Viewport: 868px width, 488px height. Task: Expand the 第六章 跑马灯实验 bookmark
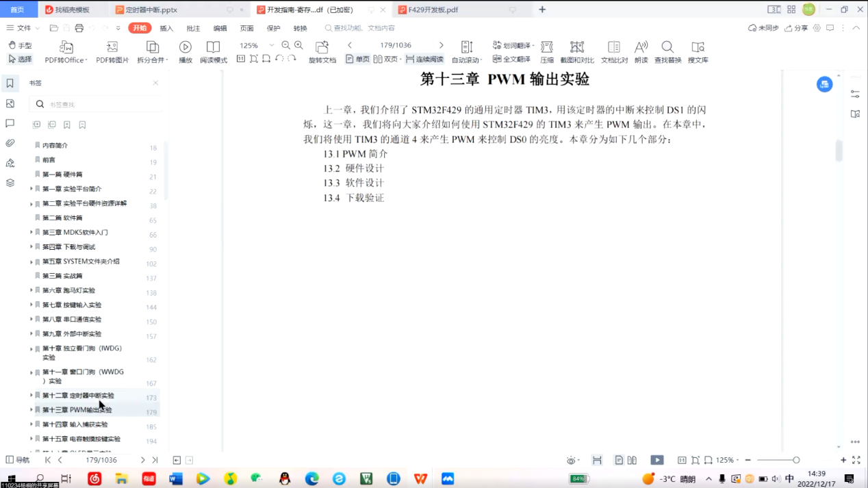(x=31, y=290)
